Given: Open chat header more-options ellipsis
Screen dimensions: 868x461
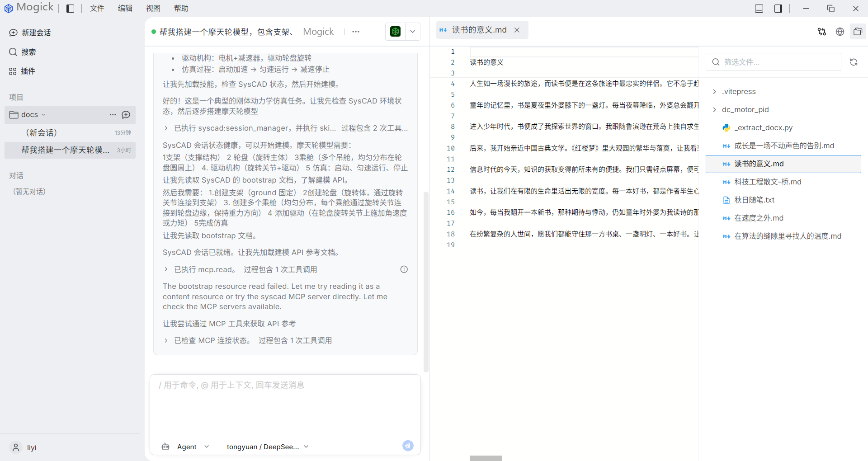Looking at the screenshot, I should tap(356, 32).
